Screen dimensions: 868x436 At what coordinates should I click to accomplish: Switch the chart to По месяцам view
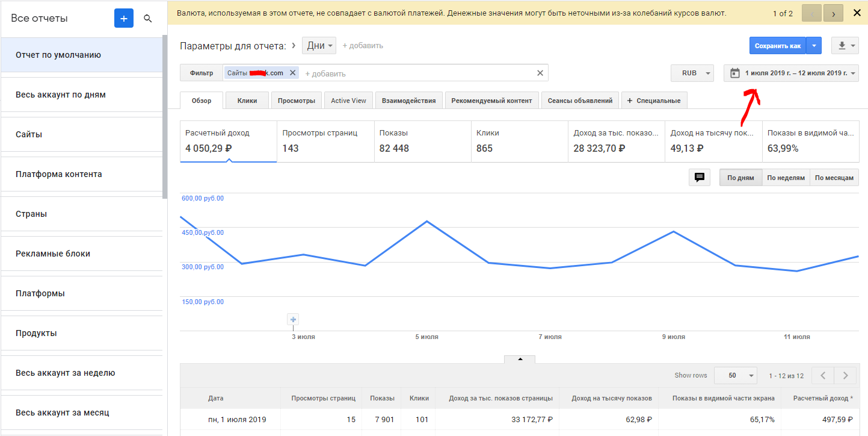834,178
